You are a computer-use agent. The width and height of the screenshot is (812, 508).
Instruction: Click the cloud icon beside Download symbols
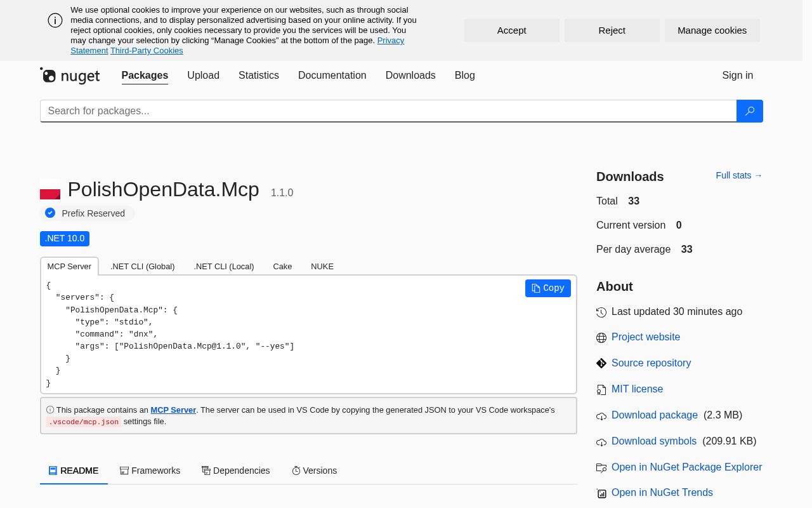pyautogui.click(x=601, y=442)
